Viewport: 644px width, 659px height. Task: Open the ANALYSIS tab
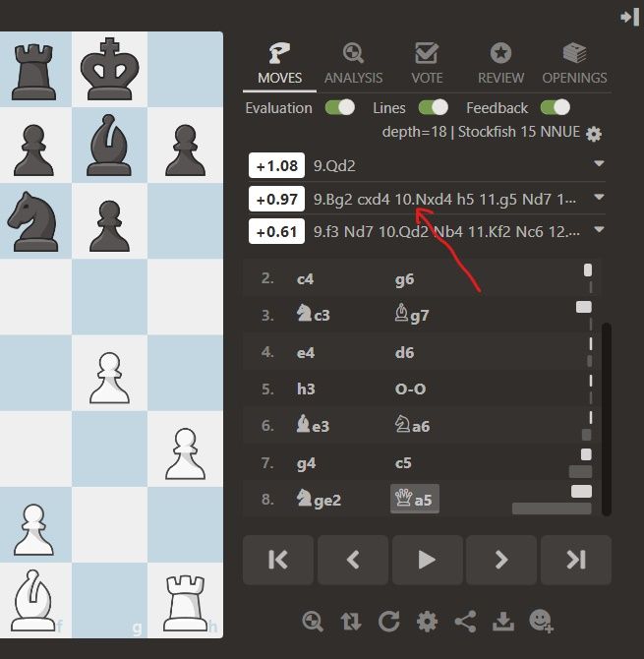(x=353, y=64)
